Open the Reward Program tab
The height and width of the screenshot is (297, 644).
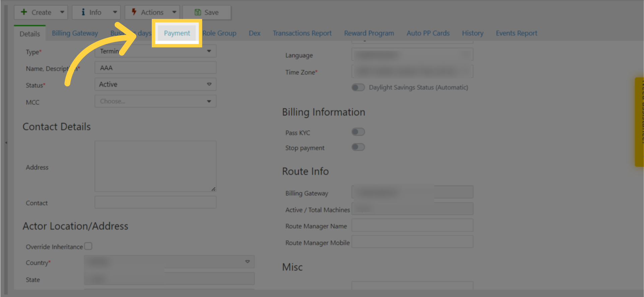coord(369,33)
